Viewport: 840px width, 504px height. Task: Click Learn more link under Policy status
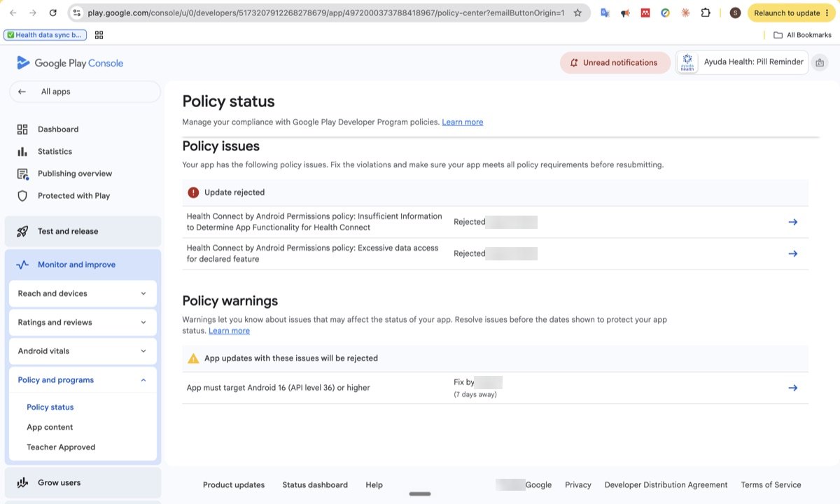[462, 122]
